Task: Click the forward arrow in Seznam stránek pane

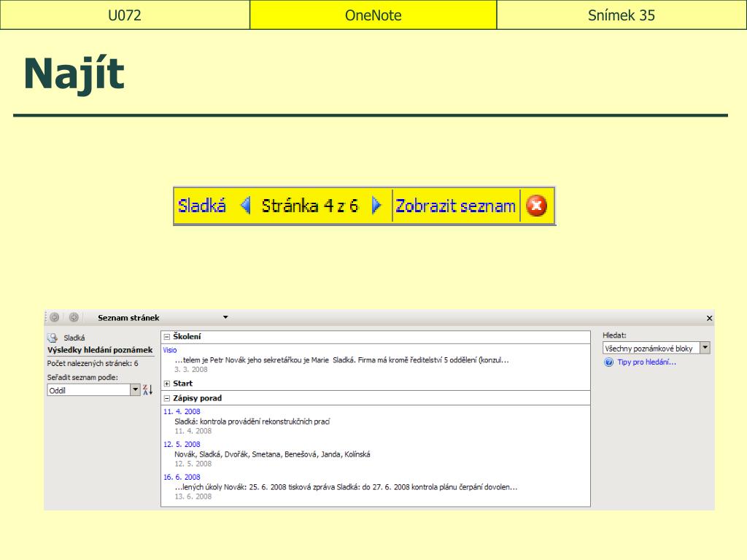Action: 74,317
